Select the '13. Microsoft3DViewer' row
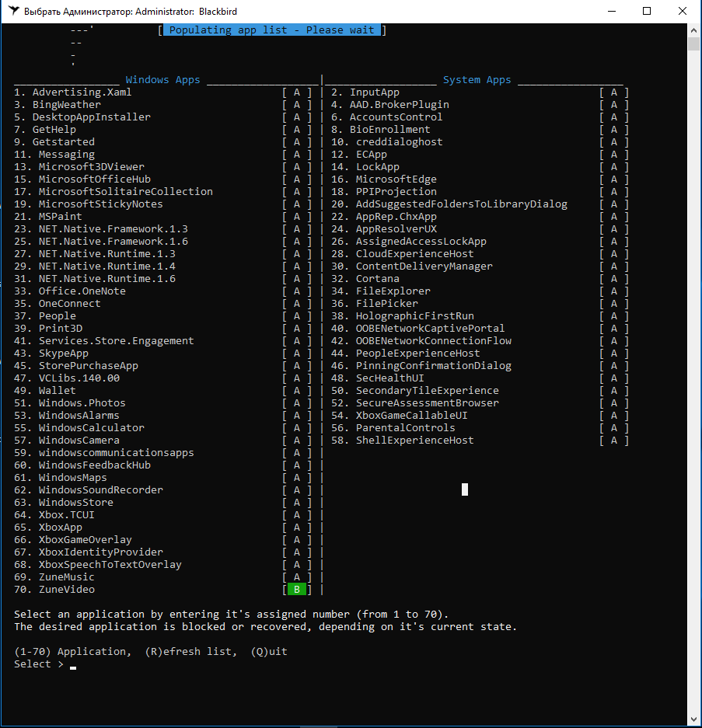This screenshot has width=702, height=728. (x=162, y=167)
